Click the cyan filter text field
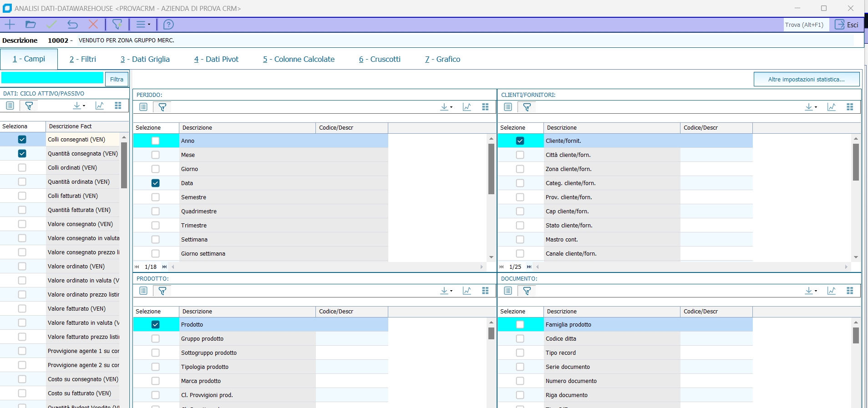Screen dimensions: 868x408 pyautogui.click(x=52, y=78)
